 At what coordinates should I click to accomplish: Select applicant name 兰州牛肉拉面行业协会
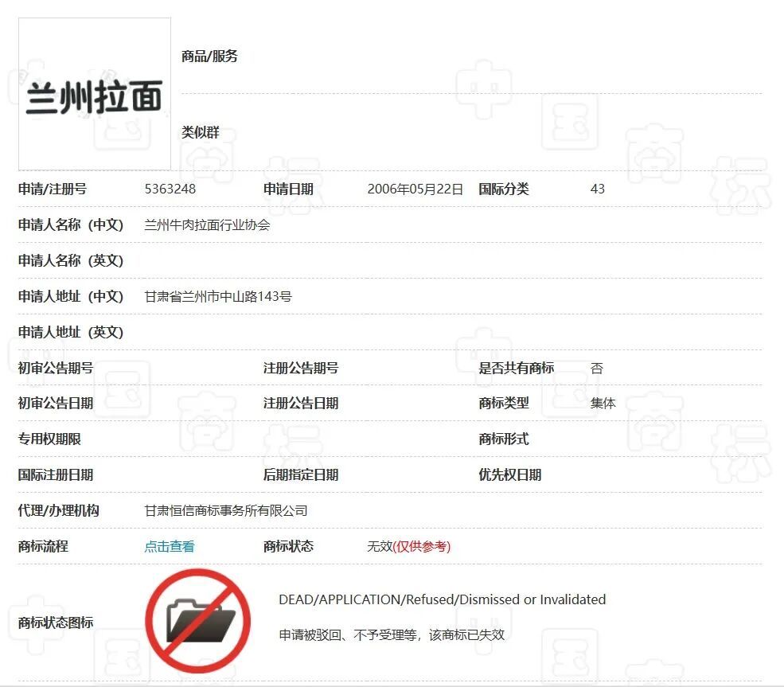coord(207,225)
